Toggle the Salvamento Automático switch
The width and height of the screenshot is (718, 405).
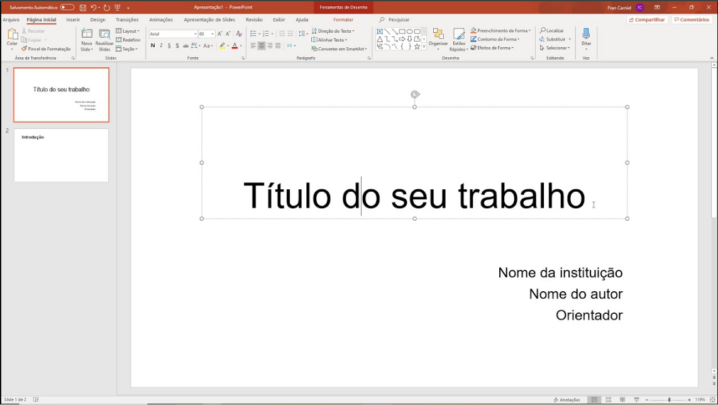[67, 7]
